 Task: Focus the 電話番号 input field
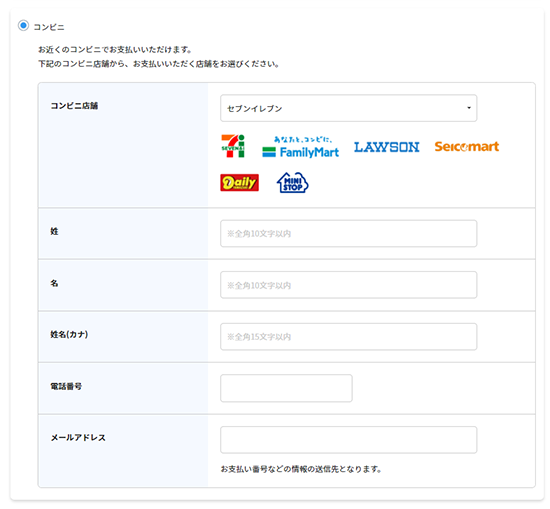pos(286,388)
